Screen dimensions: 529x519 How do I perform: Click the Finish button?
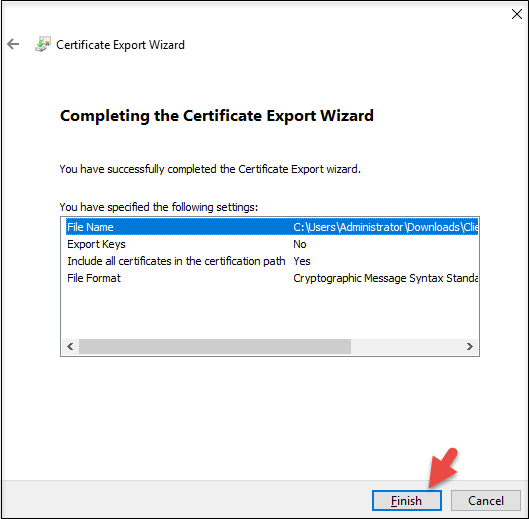pos(407,500)
